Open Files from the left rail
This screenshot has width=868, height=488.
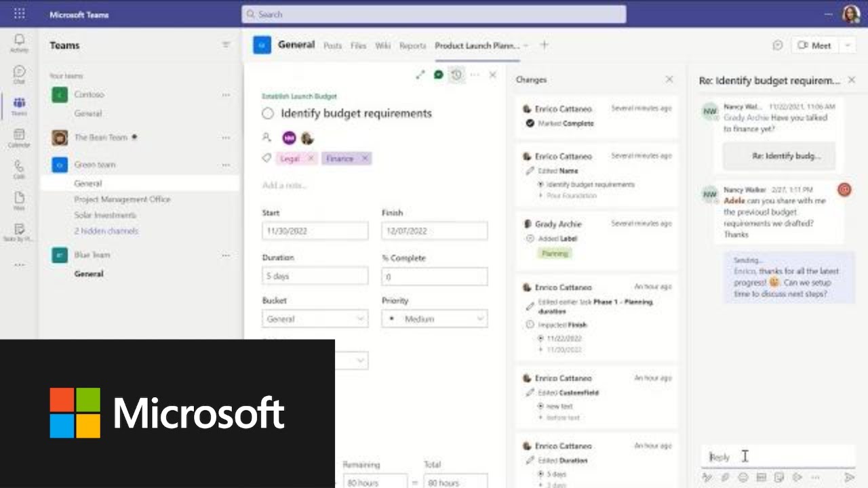pyautogui.click(x=19, y=201)
